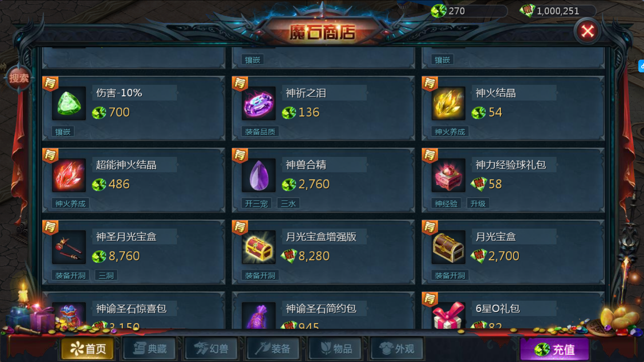
Task: Go to the 外观 tab
Action: pos(397,349)
